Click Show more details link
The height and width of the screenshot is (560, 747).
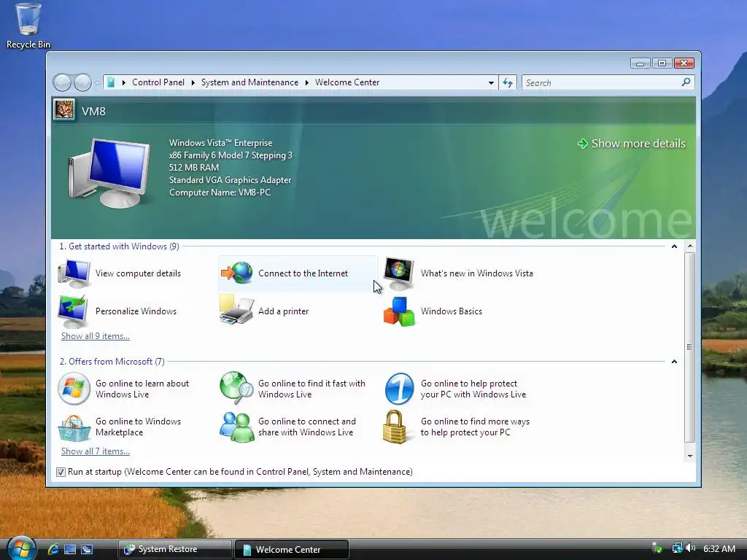click(631, 144)
